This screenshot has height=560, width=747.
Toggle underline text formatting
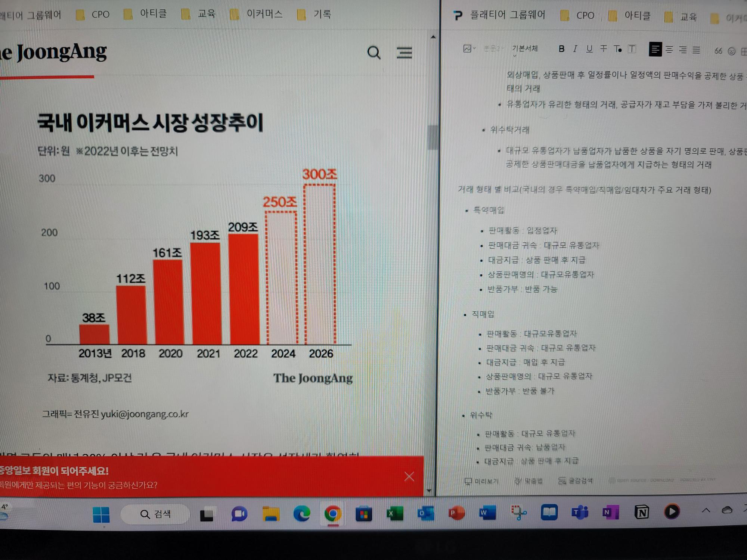589,49
